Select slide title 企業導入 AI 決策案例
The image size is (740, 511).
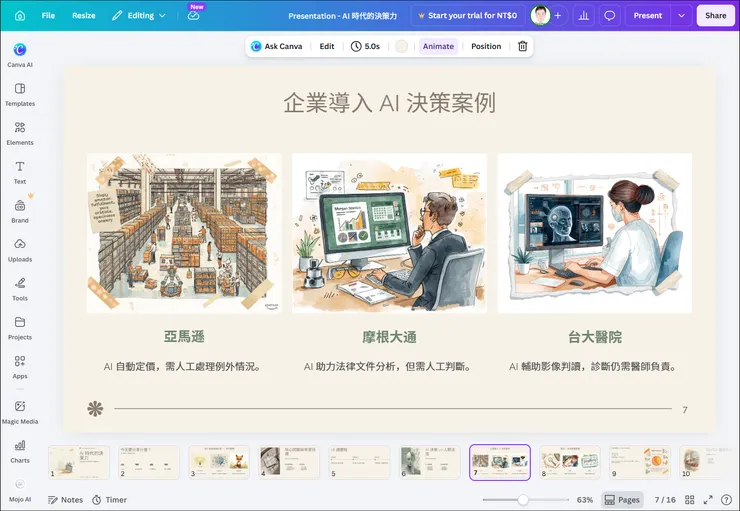tap(389, 103)
